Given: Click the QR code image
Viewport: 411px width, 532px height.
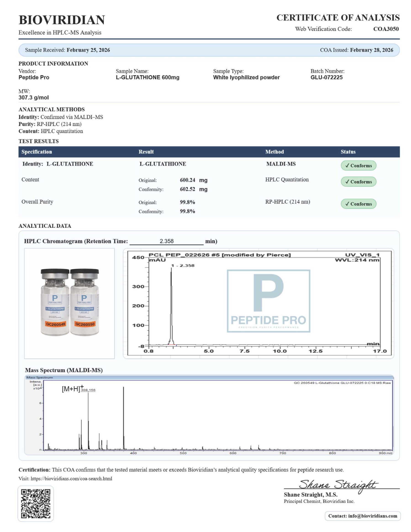Looking at the screenshot, I should (36, 503).
